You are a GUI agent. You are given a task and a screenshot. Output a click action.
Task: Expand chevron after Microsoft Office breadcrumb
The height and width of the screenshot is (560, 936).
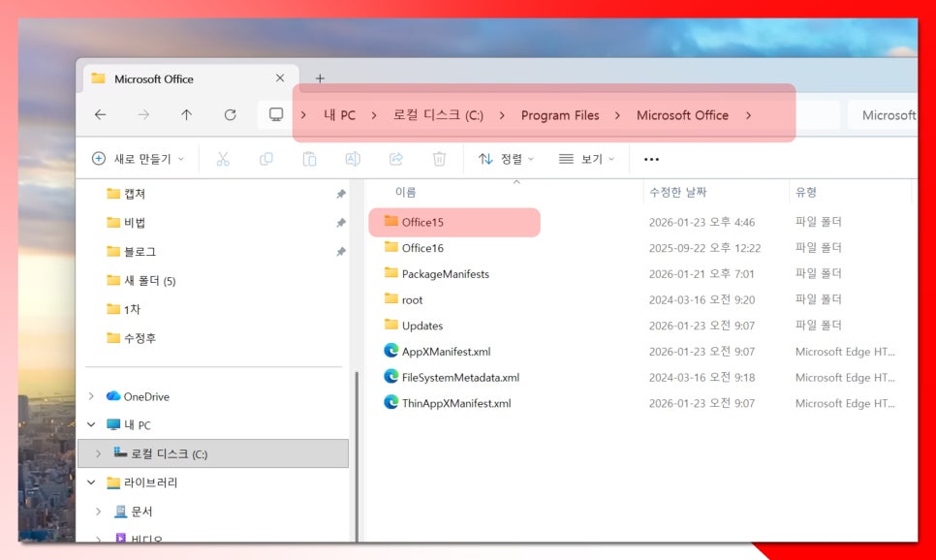click(749, 115)
